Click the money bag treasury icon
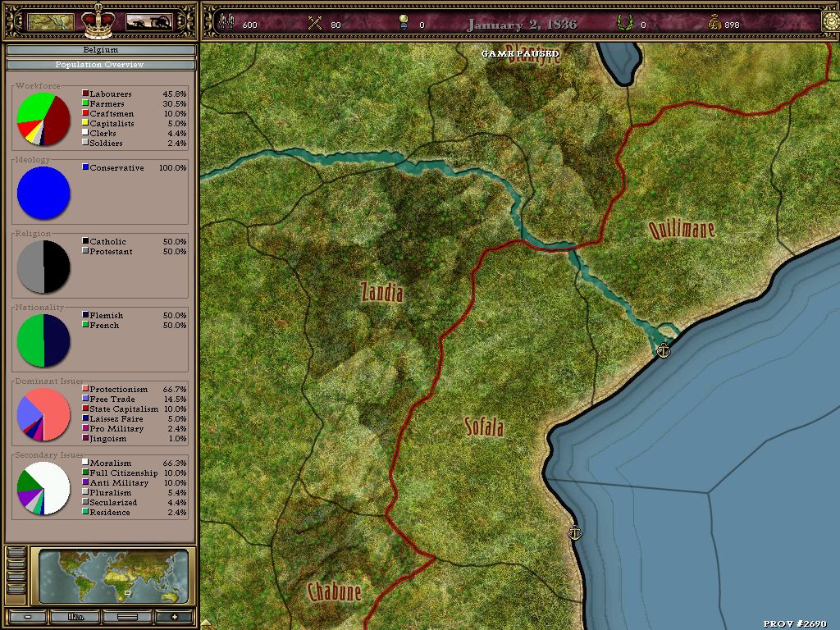 (714, 22)
